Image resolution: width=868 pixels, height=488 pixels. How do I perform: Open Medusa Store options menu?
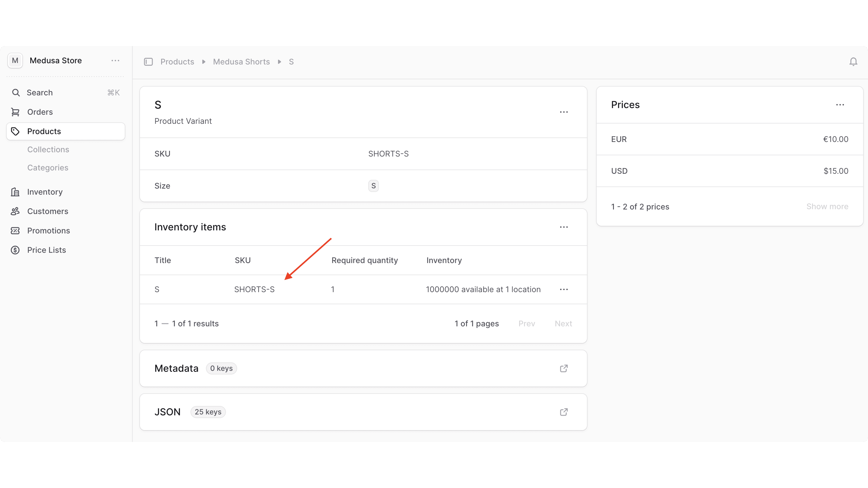[115, 61]
